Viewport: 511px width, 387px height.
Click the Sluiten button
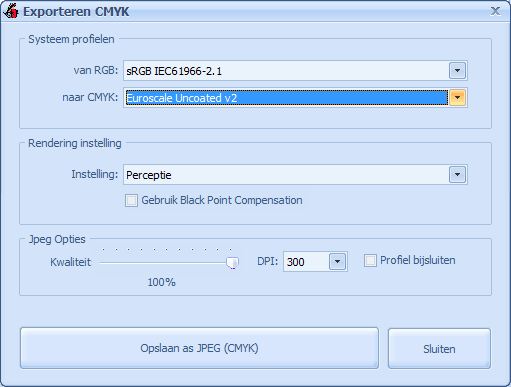pyautogui.click(x=439, y=349)
